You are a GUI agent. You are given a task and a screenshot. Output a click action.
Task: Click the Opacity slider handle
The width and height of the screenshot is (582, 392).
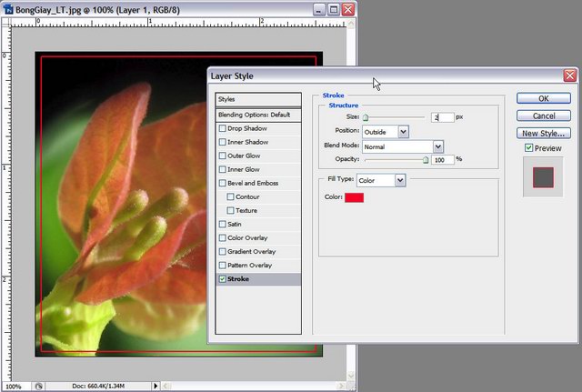(426, 160)
